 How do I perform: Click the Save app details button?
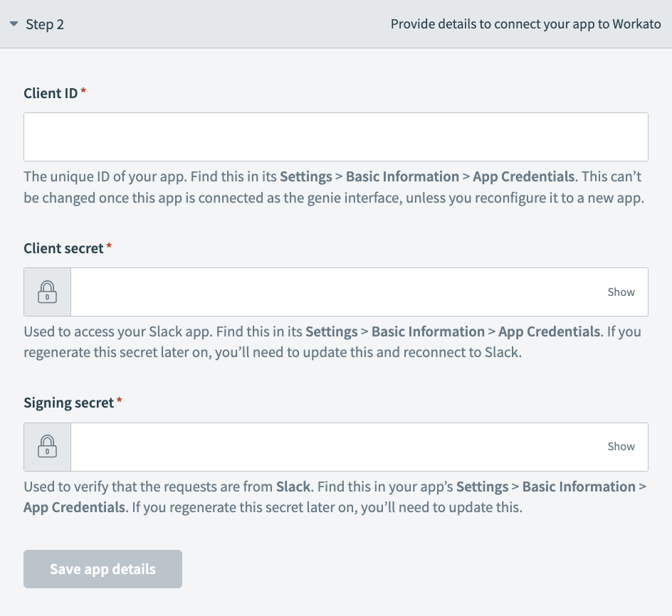coord(103,568)
